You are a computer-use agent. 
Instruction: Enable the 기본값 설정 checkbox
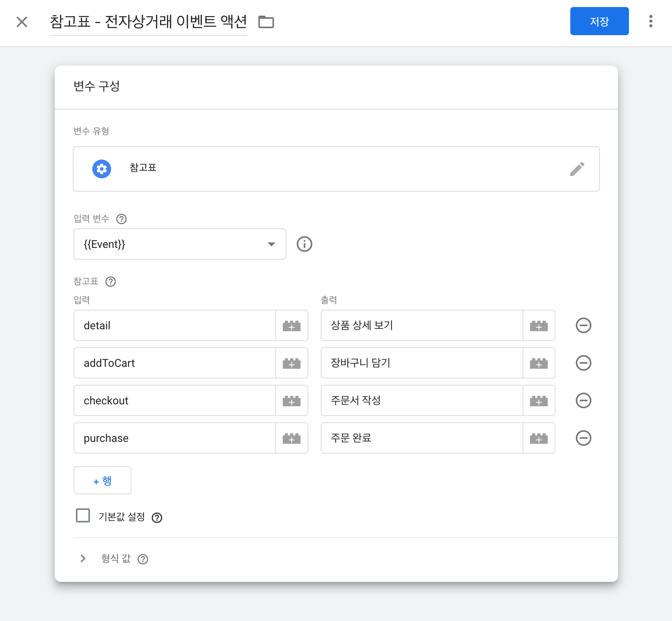(x=83, y=516)
